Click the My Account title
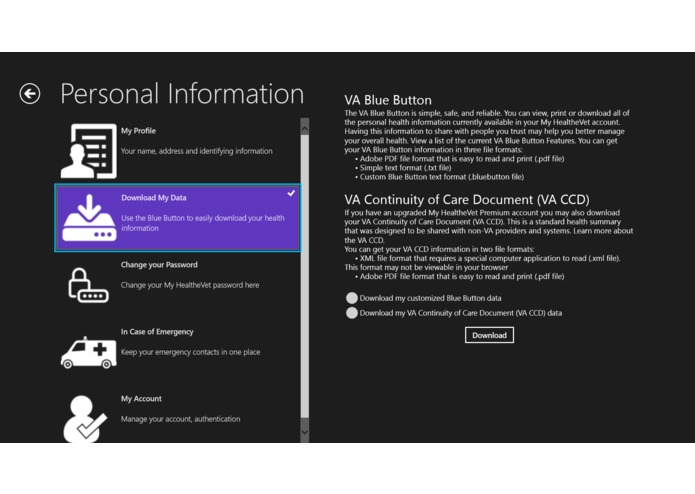 tap(141, 398)
